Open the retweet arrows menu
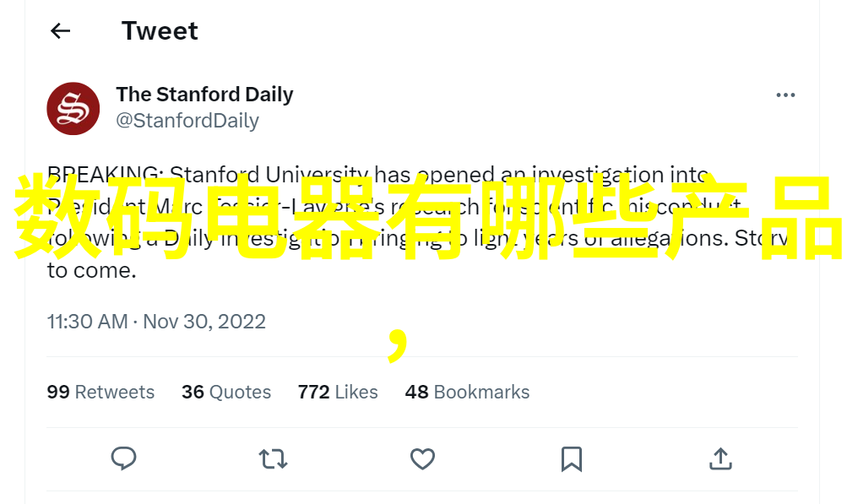Image resolution: width=858 pixels, height=504 pixels. (x=273, y=458)
